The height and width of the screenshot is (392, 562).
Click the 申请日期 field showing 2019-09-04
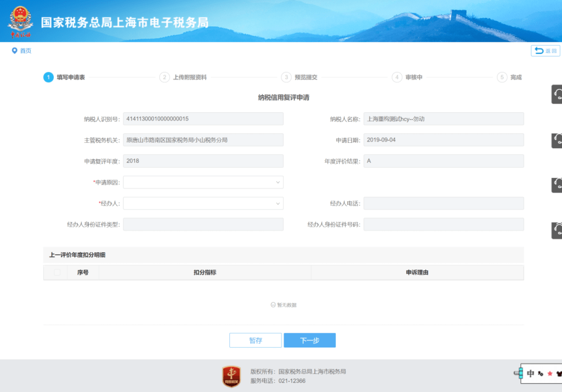point(444,140)
